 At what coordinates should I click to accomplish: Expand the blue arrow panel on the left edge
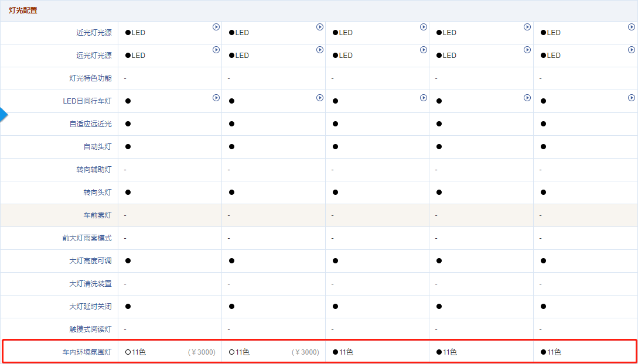(x=4, y=114)
